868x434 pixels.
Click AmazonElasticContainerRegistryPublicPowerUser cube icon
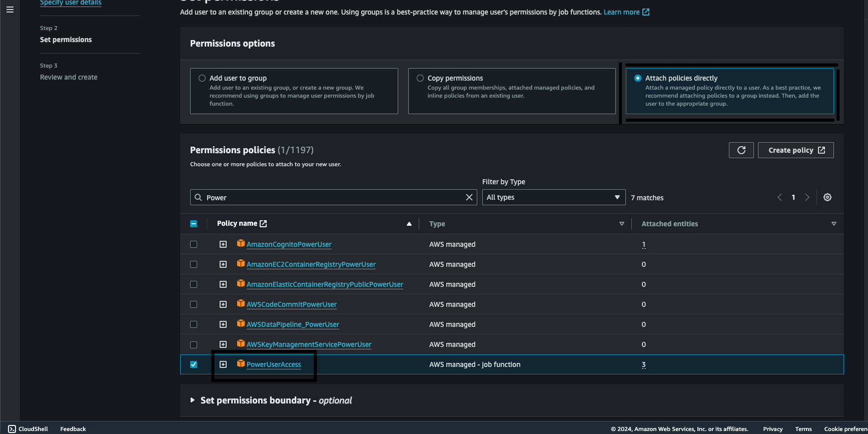point(241,283)
